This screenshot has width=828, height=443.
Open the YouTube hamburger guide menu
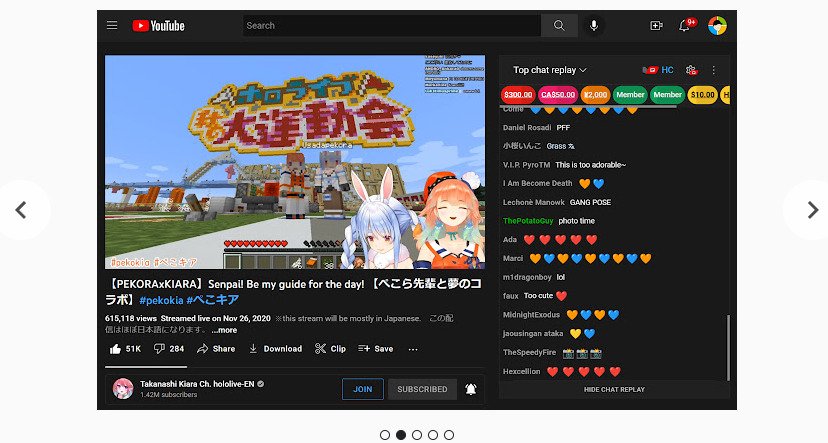[112, 25]
